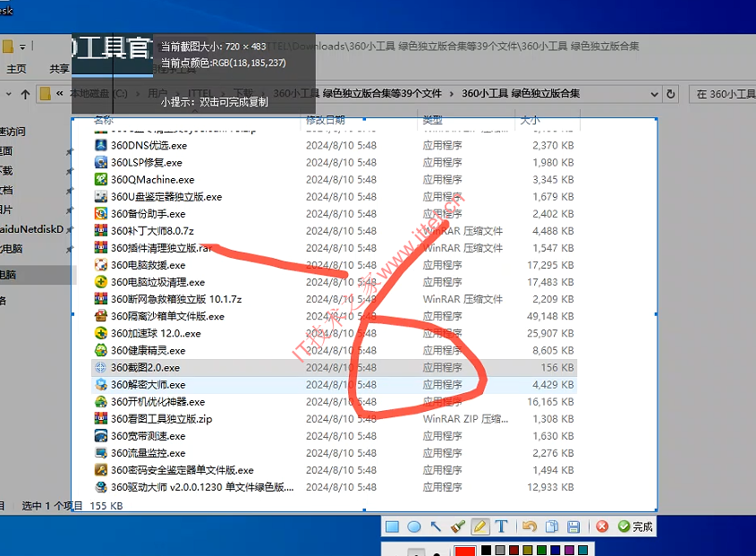Pick the dark red color swatch

pos(514,550)
